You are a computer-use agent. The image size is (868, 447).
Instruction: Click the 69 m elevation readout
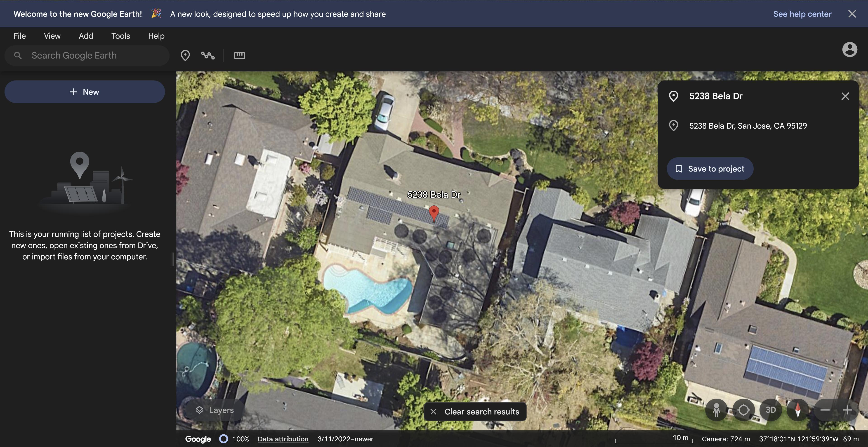(851, 439)
